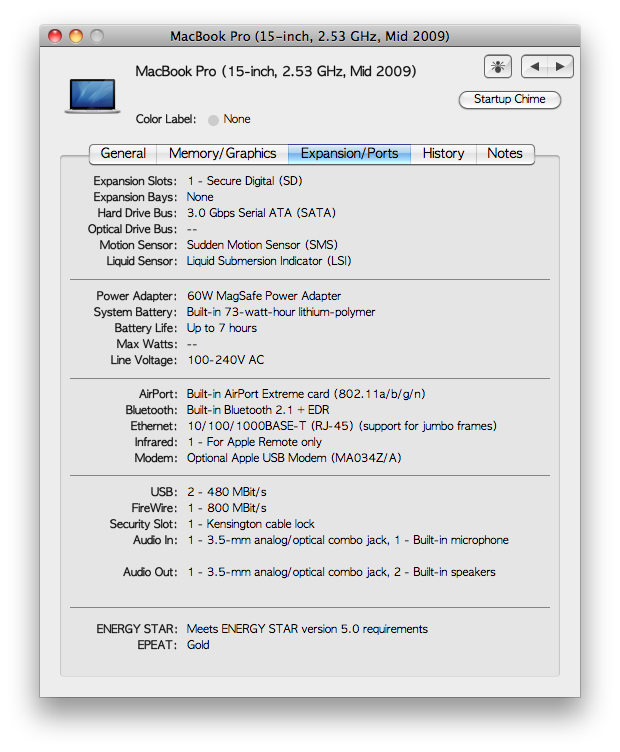Select 'Up to 7 hours' battery life

click(x=222, y=328)
